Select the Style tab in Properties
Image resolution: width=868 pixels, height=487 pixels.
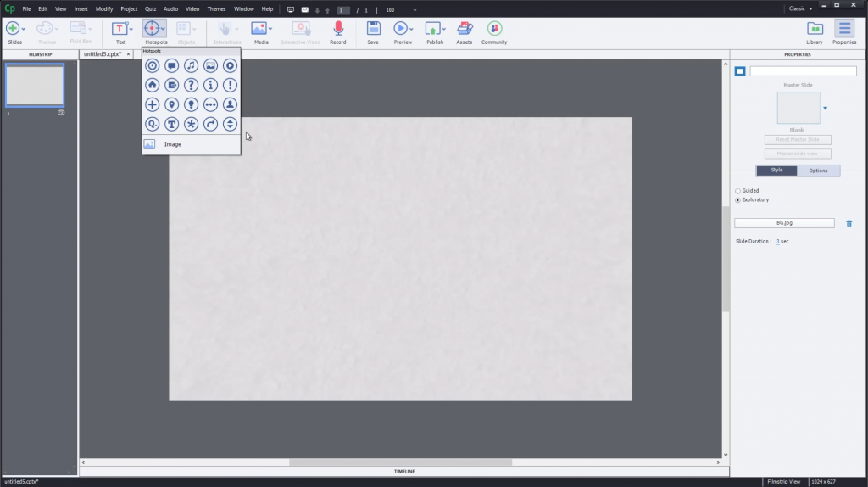coord(776,171)
